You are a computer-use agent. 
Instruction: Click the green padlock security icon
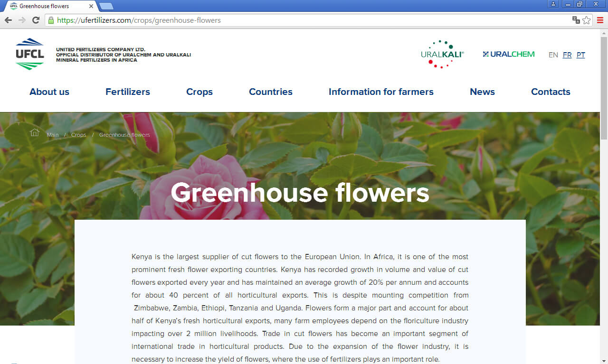(x=51, y=20)
